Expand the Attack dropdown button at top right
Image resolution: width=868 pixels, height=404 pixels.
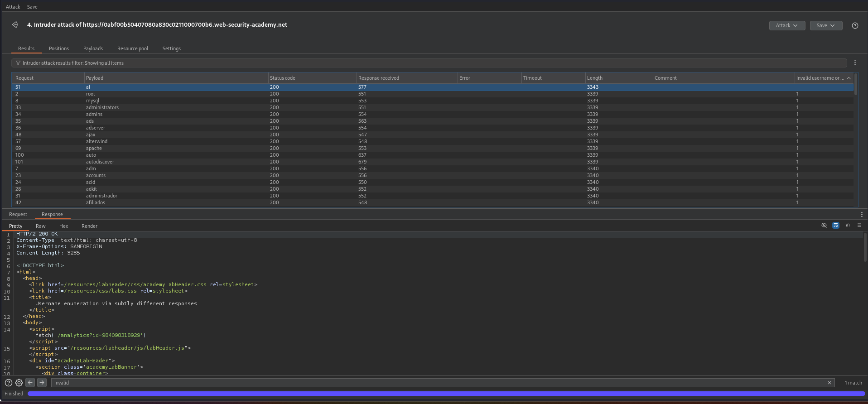[x=786, y=26]
